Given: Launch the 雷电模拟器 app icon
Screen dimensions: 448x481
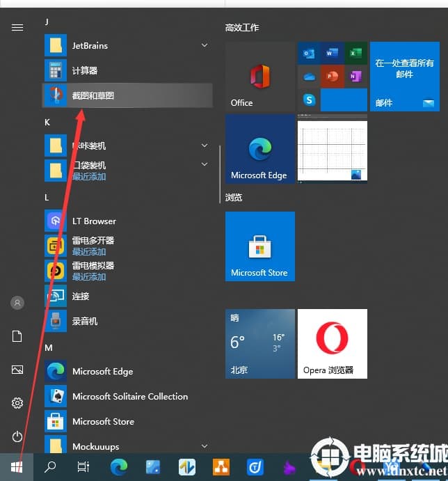Looking at the screenshot, I should pyautogui.click(x=56, y=271).
